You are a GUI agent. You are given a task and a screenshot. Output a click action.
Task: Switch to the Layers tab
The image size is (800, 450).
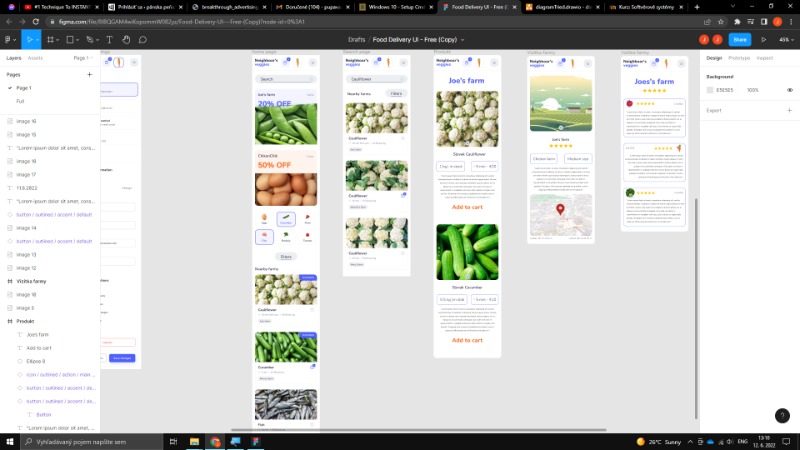14,58
